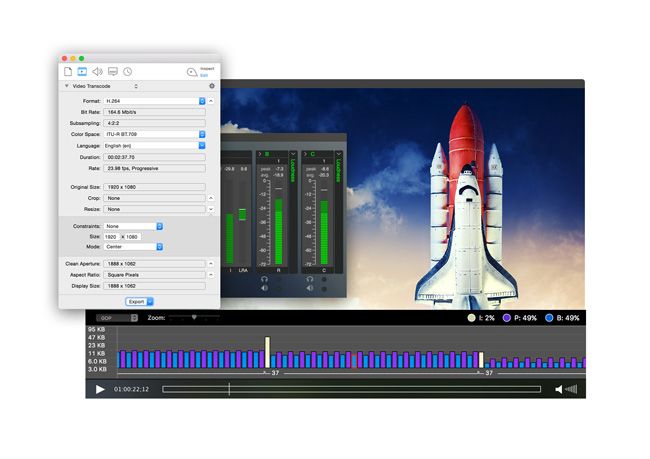Solo channel R with headphones icon

click(x=264, y=279)
